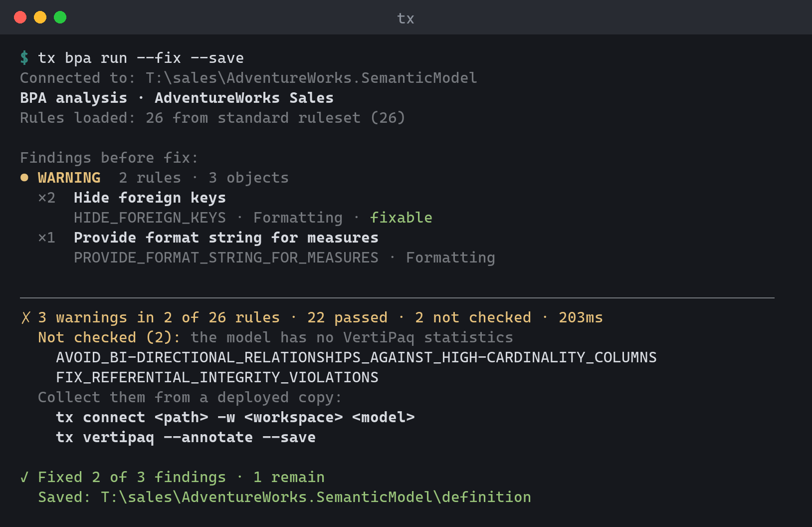Click the 'Rules loaded: 26' line

click(x=212, y=118)
